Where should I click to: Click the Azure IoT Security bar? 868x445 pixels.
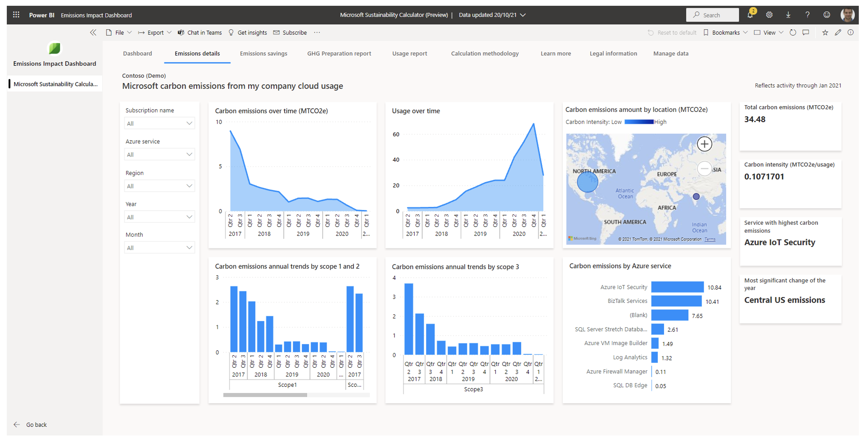[677, 287]
